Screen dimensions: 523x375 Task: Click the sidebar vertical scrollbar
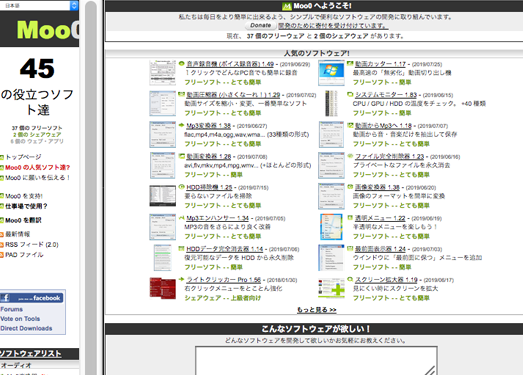(91, 188)
